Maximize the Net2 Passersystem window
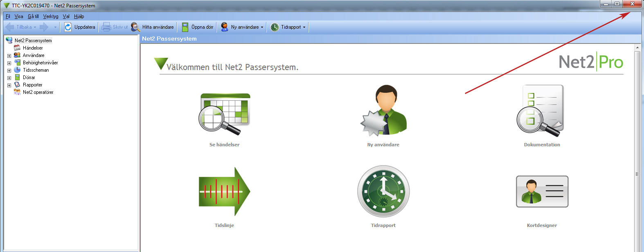 pyautogui.click(x=617, y=4)
